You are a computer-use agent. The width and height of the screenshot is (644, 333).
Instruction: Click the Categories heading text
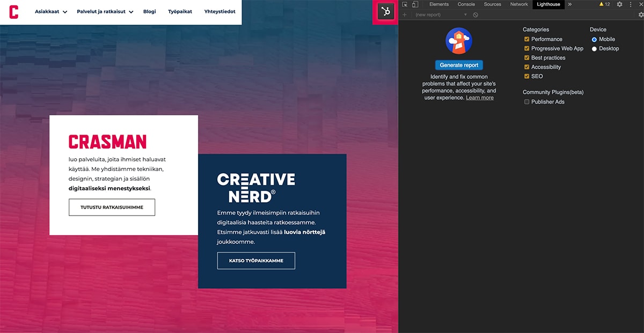click(x=536, y=29)
